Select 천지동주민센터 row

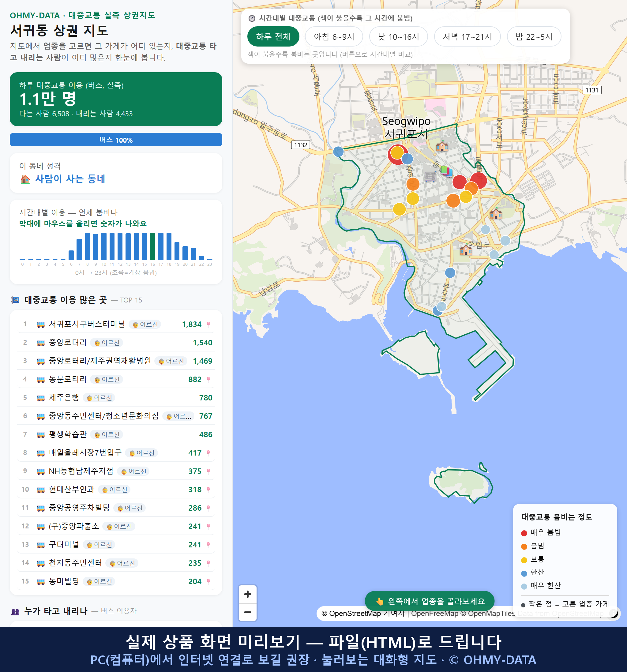[x=116, y=563]
